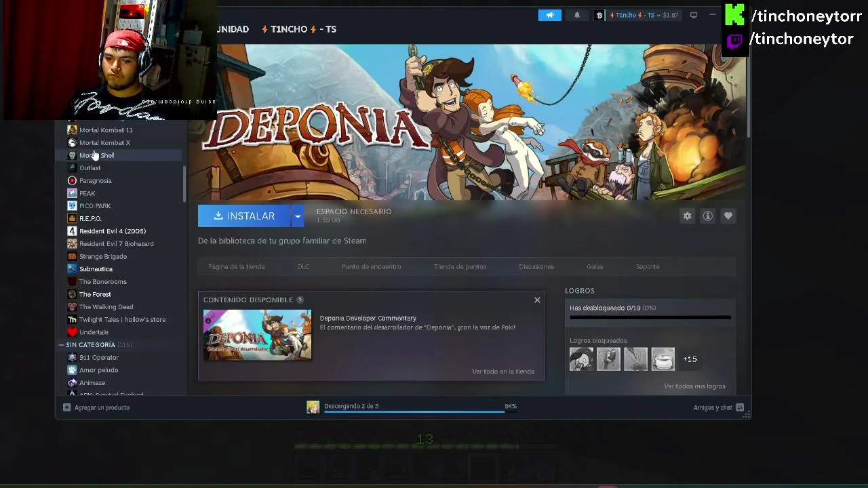Select PICO PARK in library
The image size is (868, 488).
point(95,206)
